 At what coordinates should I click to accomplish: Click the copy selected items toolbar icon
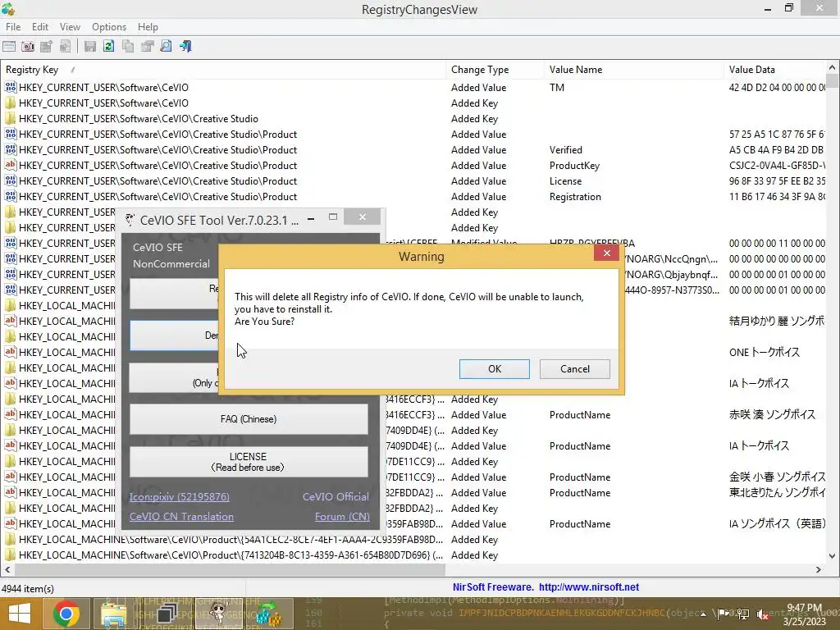point(127,47)
